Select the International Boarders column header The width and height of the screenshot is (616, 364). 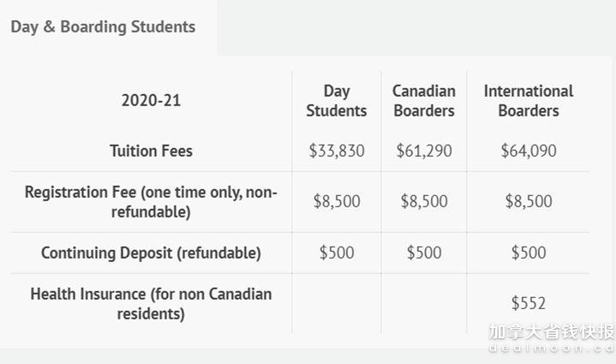click(x=529, y=101)
